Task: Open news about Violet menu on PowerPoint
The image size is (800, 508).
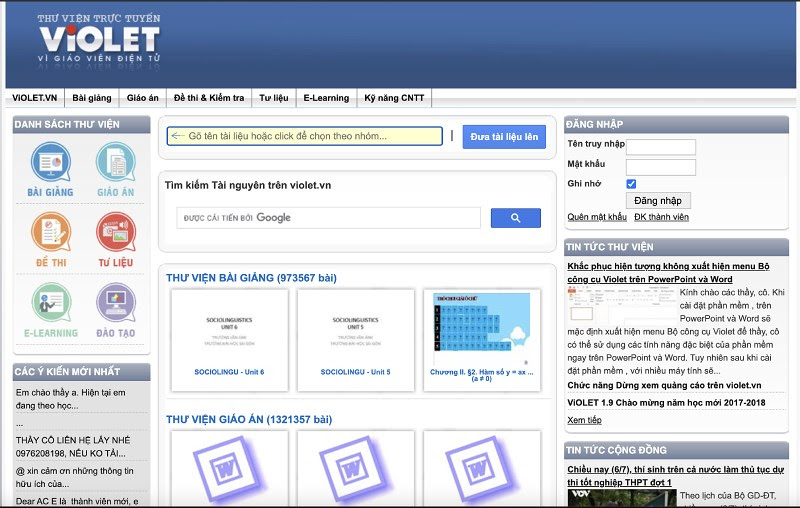Action: (x=668, y=272)
